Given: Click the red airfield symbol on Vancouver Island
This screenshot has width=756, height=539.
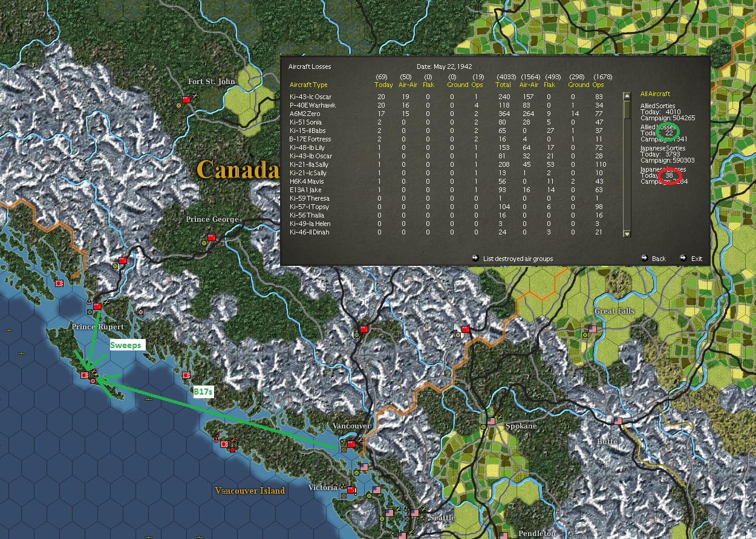Looking at the screenshot, I should click(x=233, y=439).
